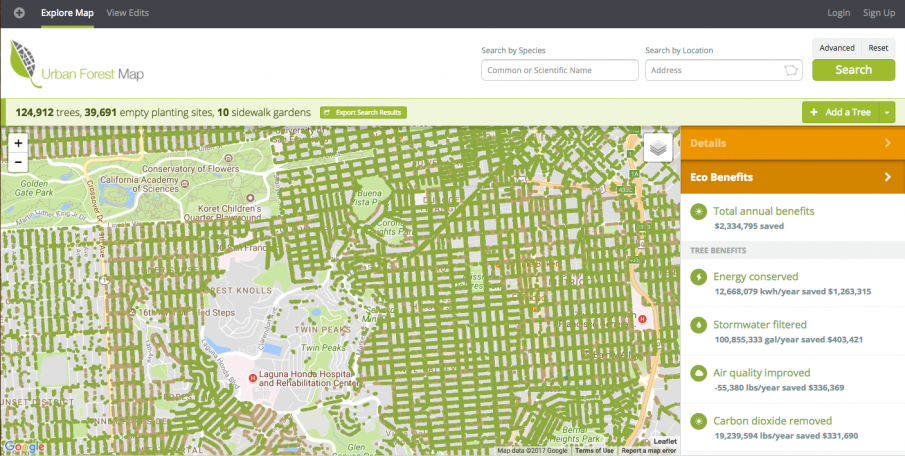905x456 pixels.
Task: Click the plus circle icon in the top bar
Action: (x=19, y=13)
